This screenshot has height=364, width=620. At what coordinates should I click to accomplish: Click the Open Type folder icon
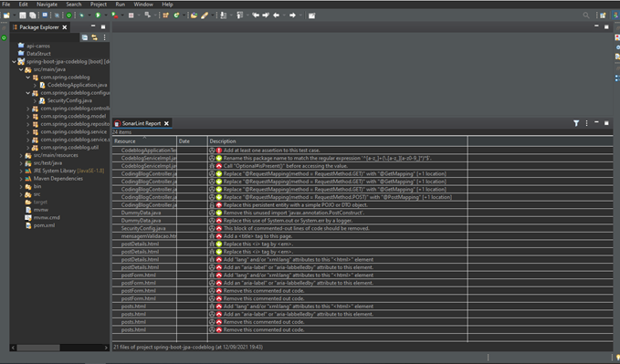(194, 16)
